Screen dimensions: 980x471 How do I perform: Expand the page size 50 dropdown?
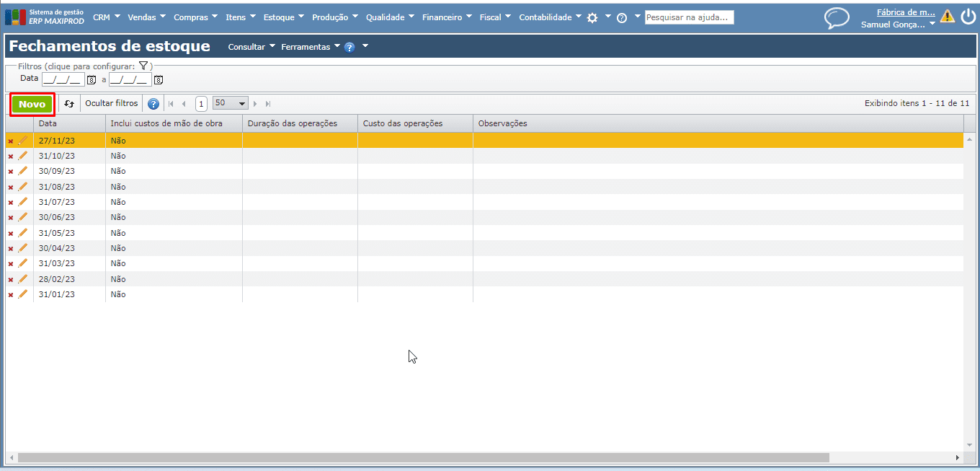(x=241, y=103)
